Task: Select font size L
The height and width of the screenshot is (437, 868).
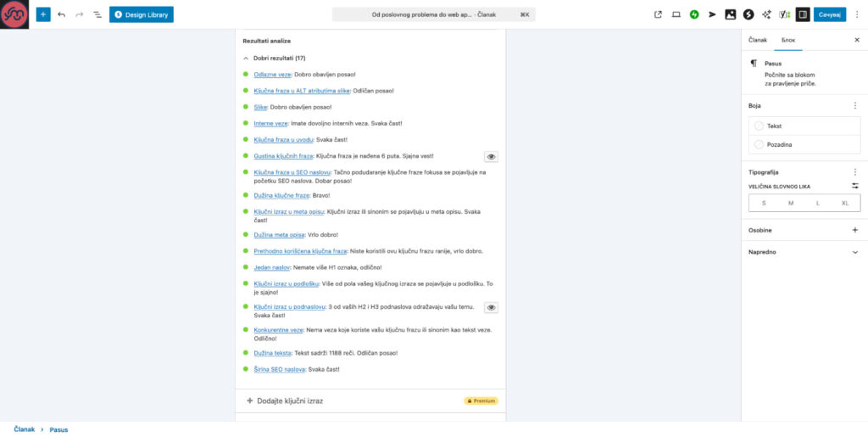Action: pyautogui.click(x=818, y=204)
